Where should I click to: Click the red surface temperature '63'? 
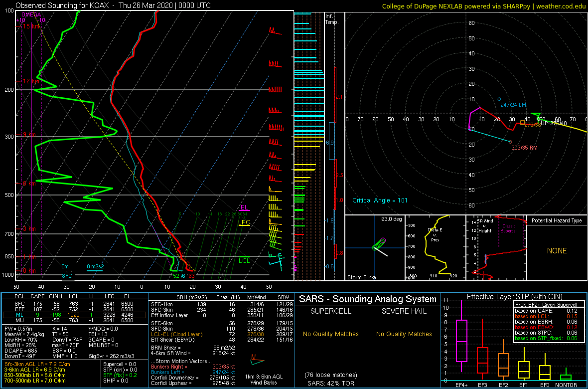(191, 276)
